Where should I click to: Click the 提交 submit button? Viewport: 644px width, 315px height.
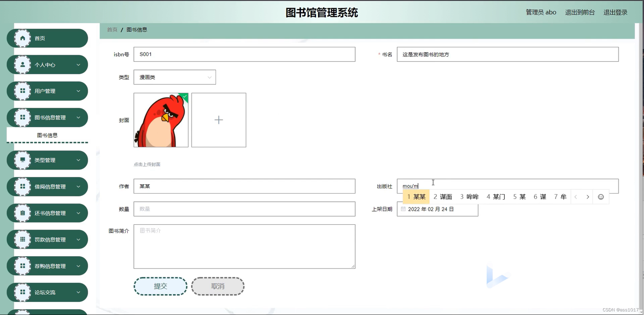[x=160, y=286]
